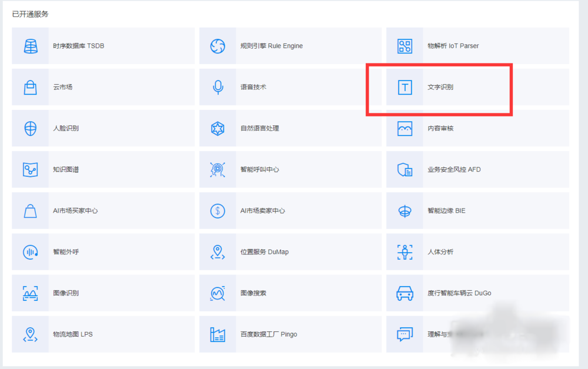This screenshot has width=588, height=369.
Task: Click the 时序数据库 TSDB database icon
Action: coord(30,46)
